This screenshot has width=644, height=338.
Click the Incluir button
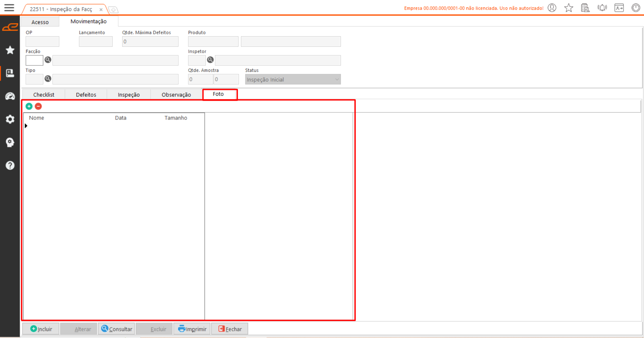41,329
